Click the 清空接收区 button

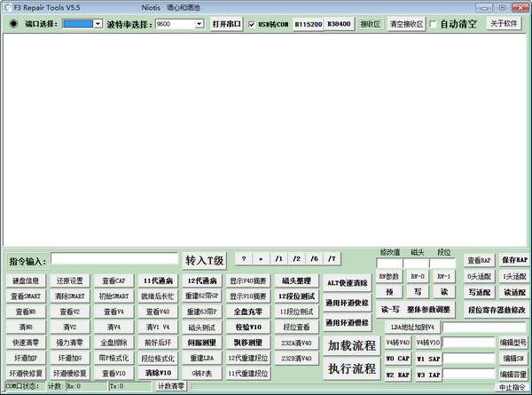tap(406, 24)
